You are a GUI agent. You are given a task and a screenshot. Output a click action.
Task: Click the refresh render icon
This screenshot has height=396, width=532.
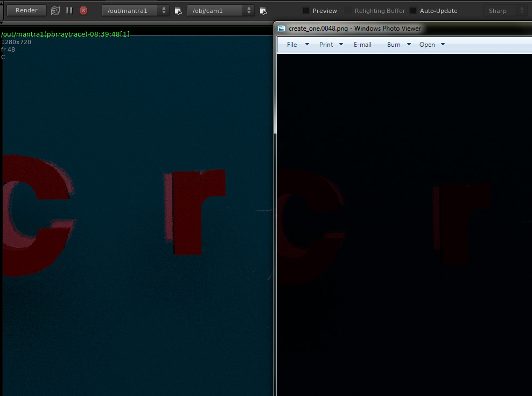click(x=55, y=11)
